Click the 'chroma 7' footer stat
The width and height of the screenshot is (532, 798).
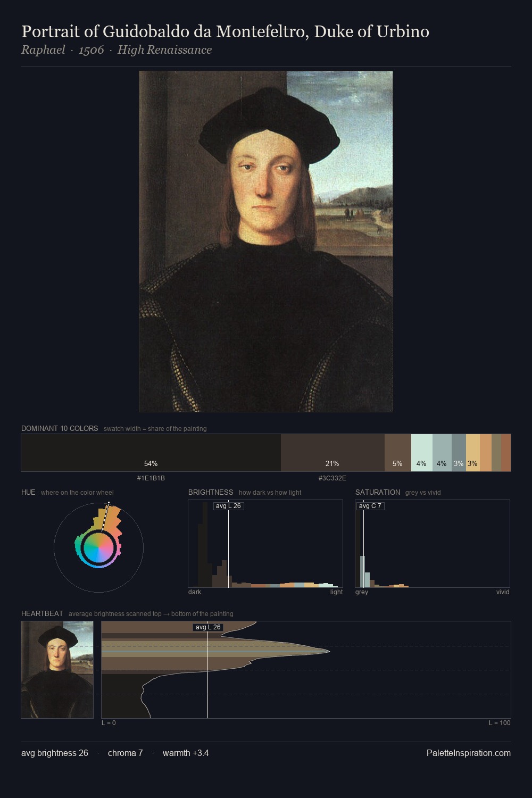[126, 753]
